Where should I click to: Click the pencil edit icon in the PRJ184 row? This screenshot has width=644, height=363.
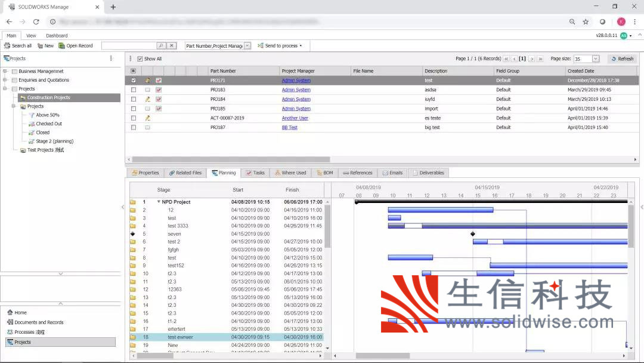[x=147, y=99]
